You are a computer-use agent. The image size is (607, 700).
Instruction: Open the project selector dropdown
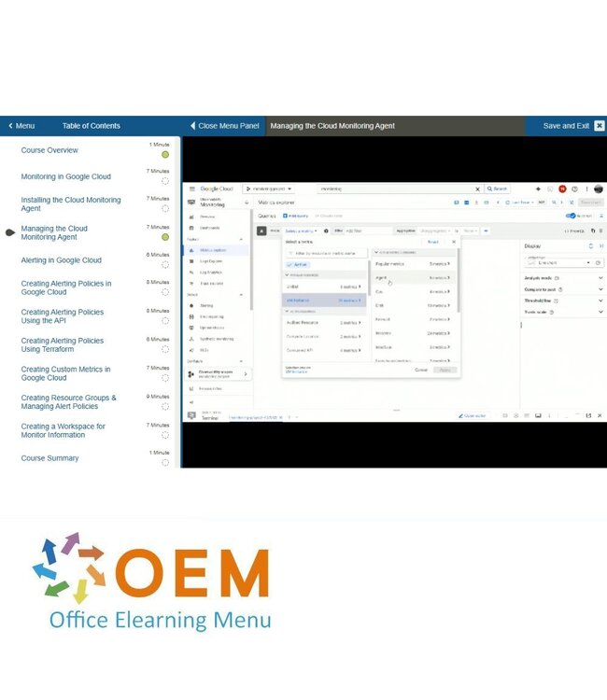click(x=268, y=189)
